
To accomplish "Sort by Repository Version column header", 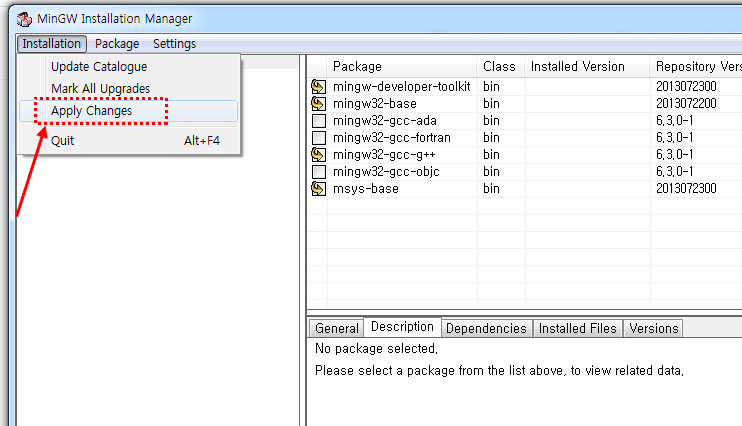I will pos(696,66).
